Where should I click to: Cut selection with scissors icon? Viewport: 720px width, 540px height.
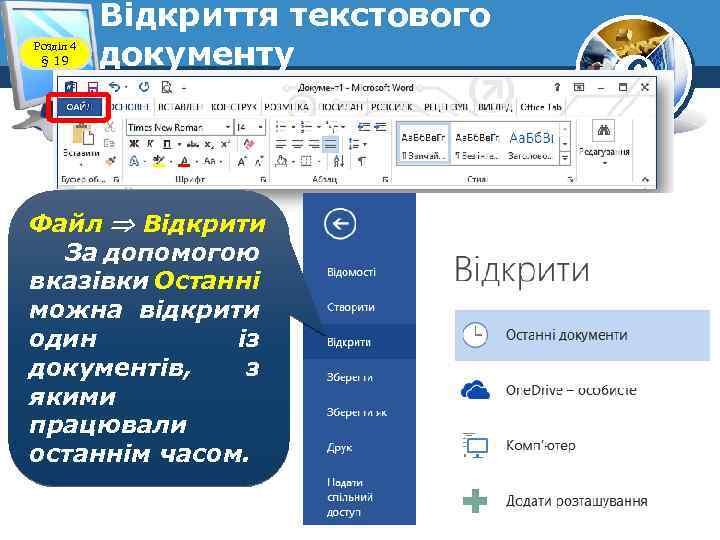click(110, 127)
